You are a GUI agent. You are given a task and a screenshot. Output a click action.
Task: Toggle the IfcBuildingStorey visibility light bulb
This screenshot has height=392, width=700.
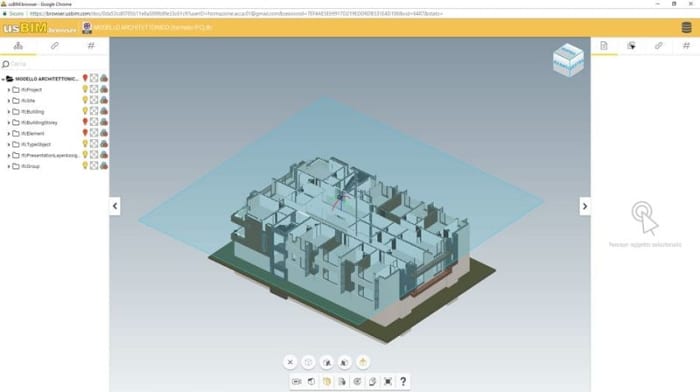(85, 122)
